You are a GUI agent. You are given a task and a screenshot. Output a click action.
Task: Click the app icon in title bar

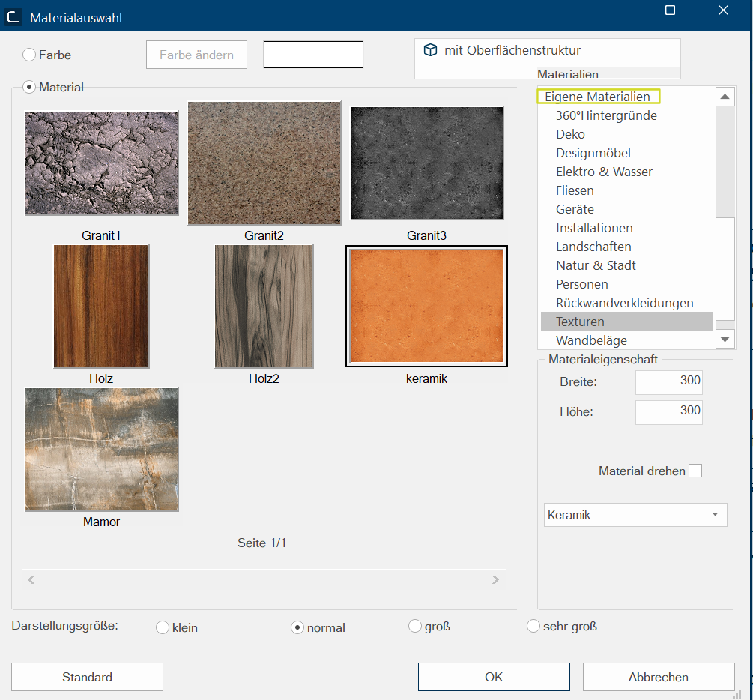13,17
